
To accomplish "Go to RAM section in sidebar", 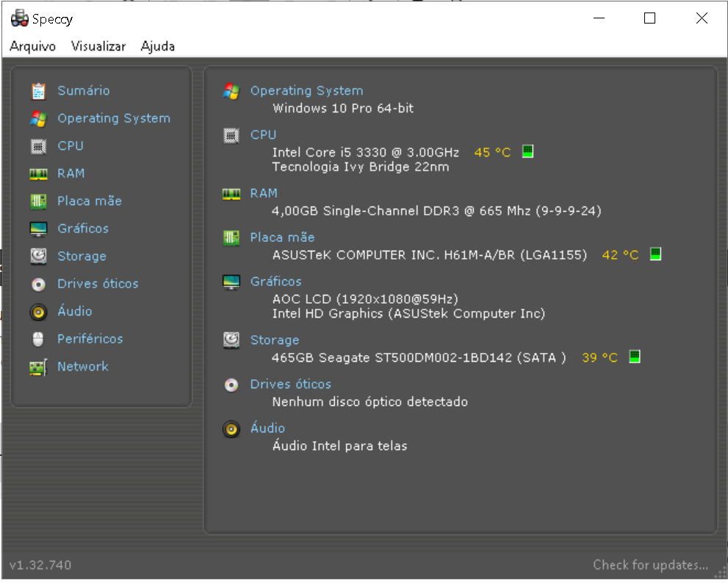I will tap(71, 174).
